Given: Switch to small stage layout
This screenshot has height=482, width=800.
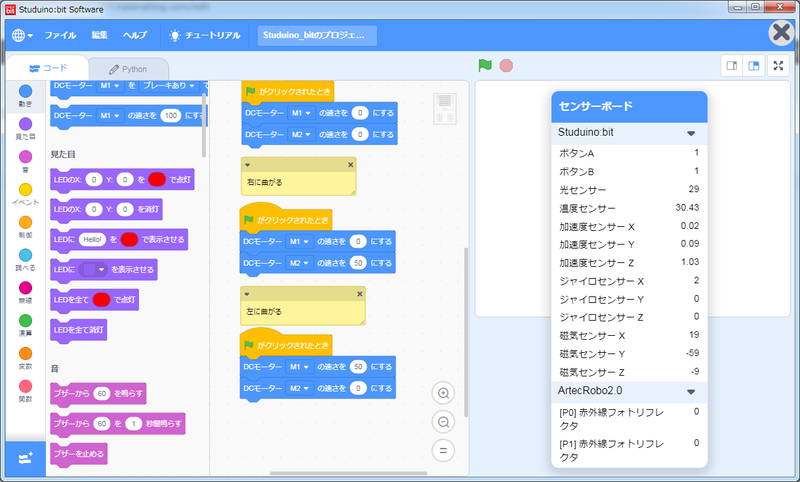Looking at the screenshot, I should coord(732,66).
